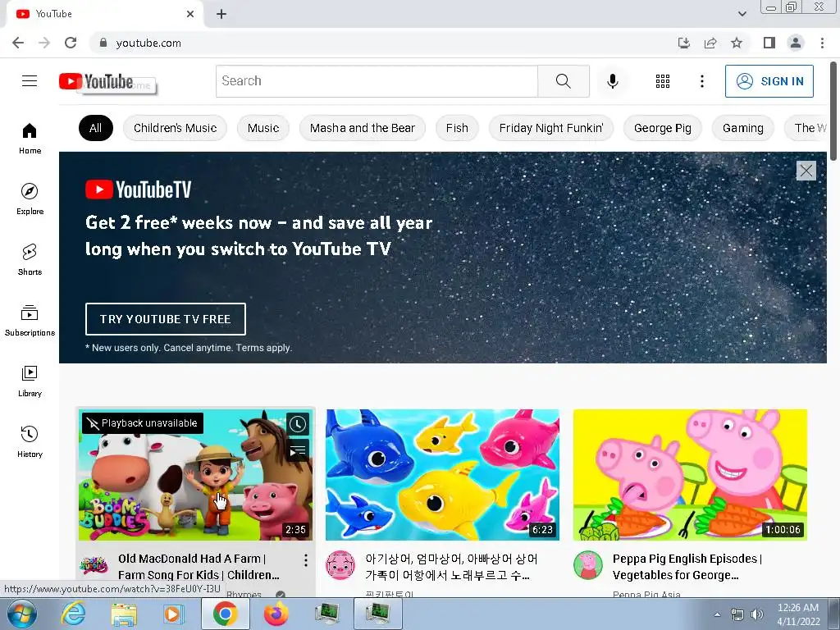Open Old MacDonald Had A Farm title
The width and height of the screenshot is (840, 630).
[199, 567]
